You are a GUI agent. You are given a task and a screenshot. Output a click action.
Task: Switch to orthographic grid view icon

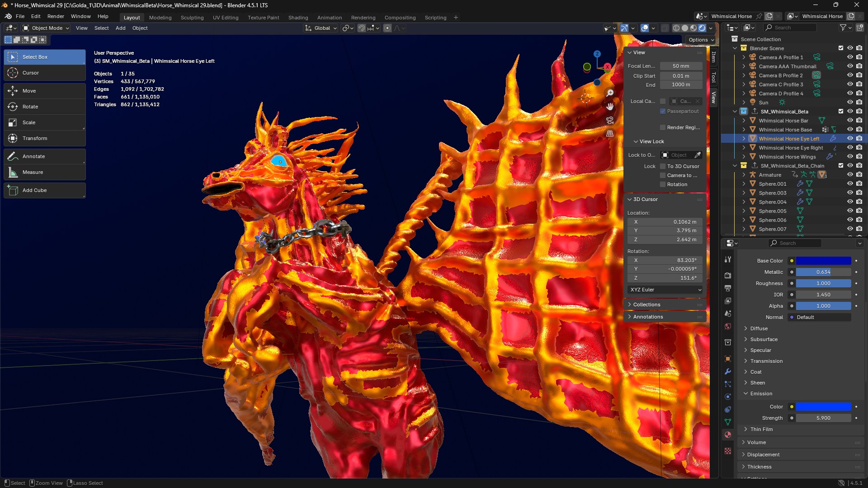pyautogui.click(x=610, y=134)
